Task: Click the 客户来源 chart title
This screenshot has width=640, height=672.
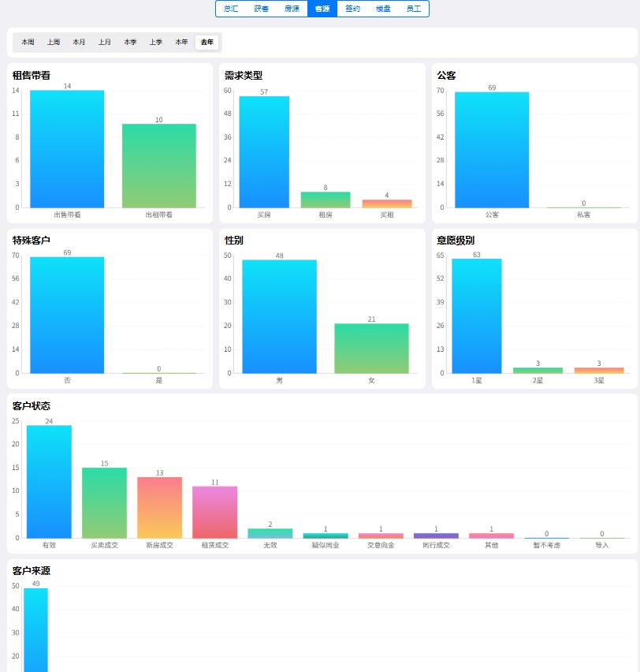Action: 32,571
